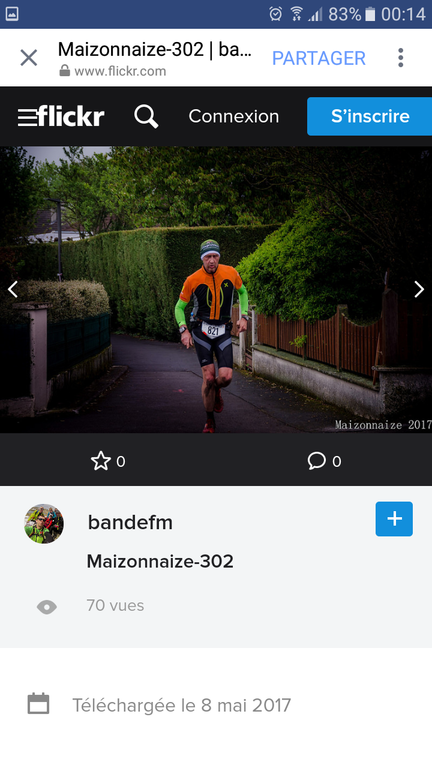Open the notification image icon in status bar
Viewport: 432px width, 768px height.
12,14
